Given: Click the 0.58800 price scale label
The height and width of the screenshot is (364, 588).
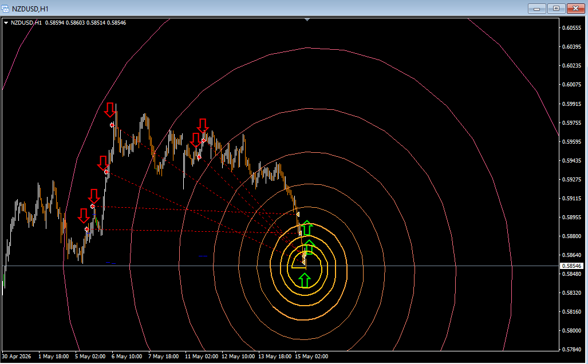Looking at the screenshot, I should point(571,236).
